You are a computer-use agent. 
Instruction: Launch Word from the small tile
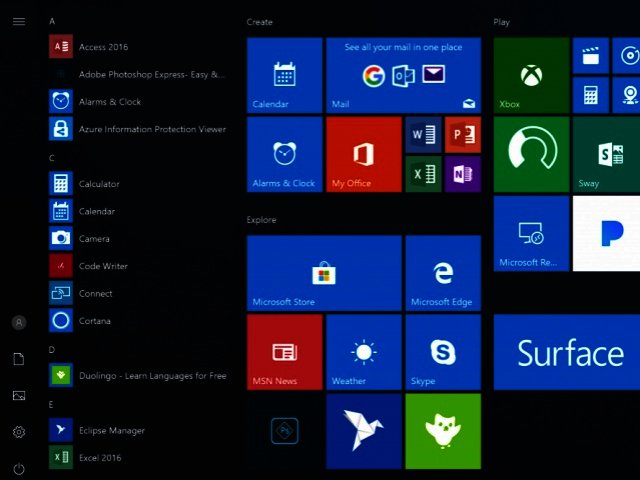(423, 135)
